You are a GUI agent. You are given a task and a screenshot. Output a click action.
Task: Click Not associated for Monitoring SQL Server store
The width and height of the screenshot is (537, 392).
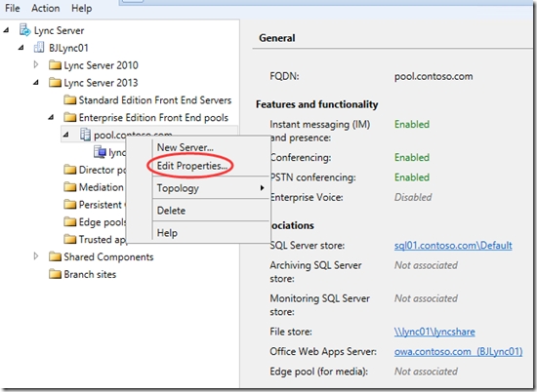(426, 298)
